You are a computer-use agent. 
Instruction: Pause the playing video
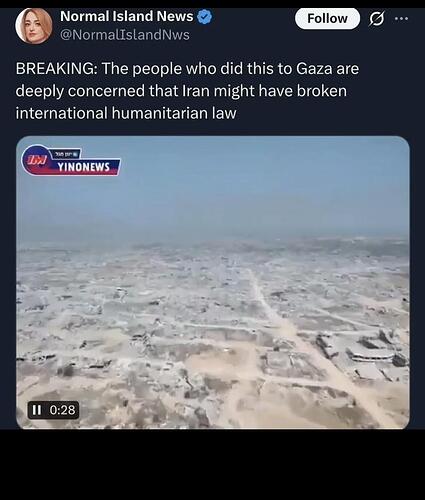36,410
